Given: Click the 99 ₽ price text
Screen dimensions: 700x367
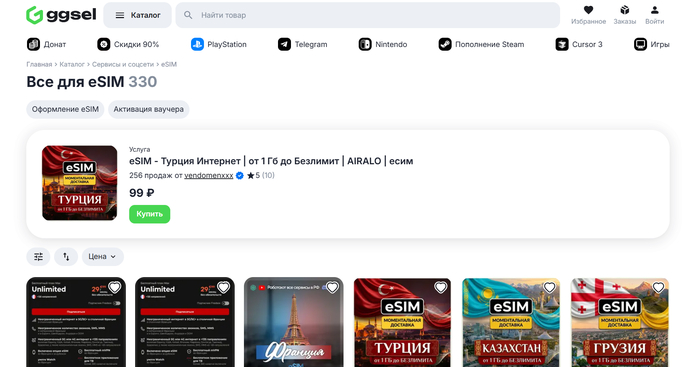Looking at the screenshot, I should coord(142,193).
